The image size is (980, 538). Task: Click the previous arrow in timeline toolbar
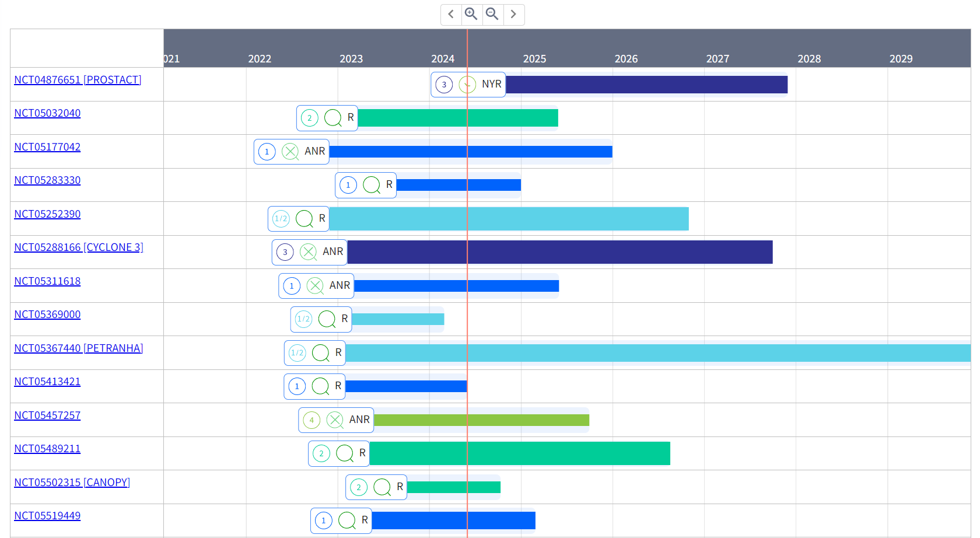tap(451, 15)
